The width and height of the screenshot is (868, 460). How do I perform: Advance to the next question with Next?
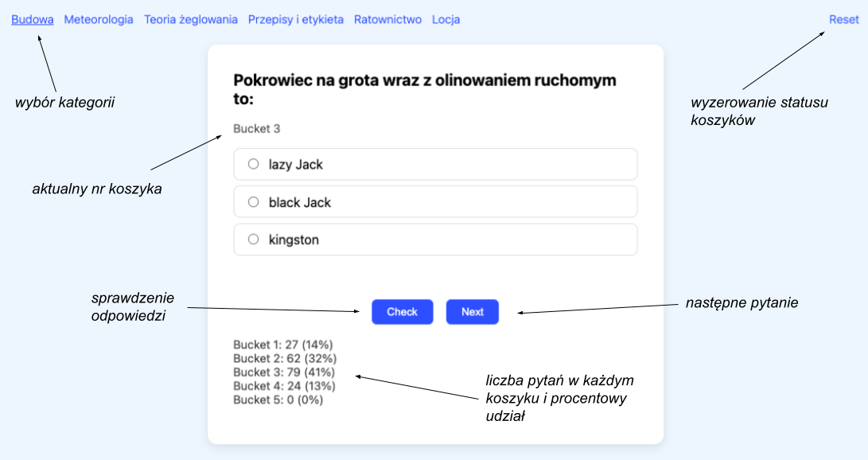click(472, 312)
